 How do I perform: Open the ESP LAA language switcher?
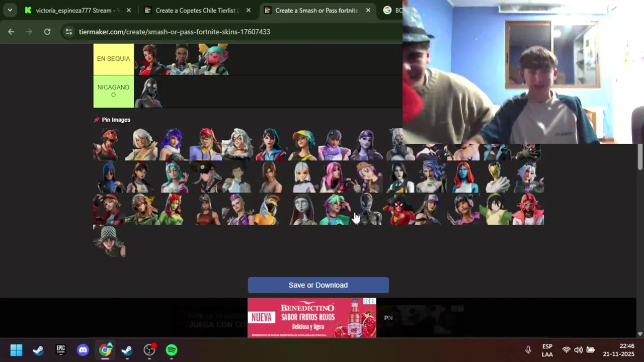tap(547, 350)
